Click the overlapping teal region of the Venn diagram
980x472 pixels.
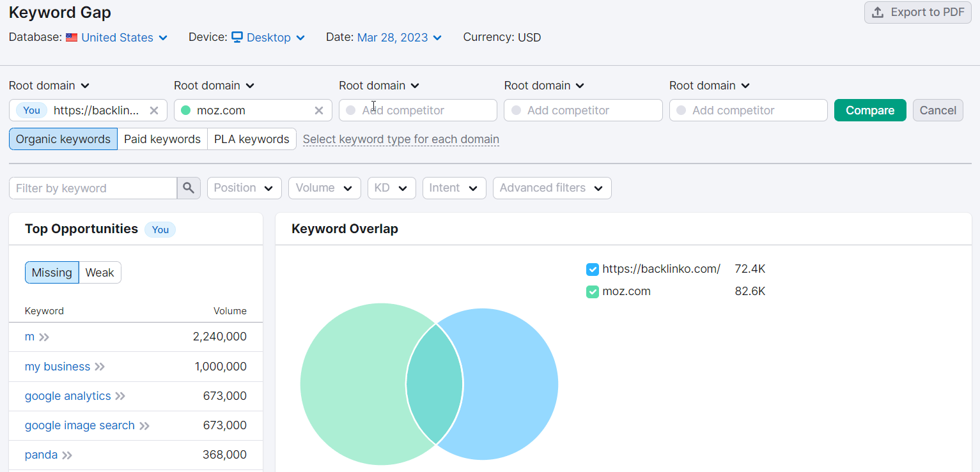point(435,384)
